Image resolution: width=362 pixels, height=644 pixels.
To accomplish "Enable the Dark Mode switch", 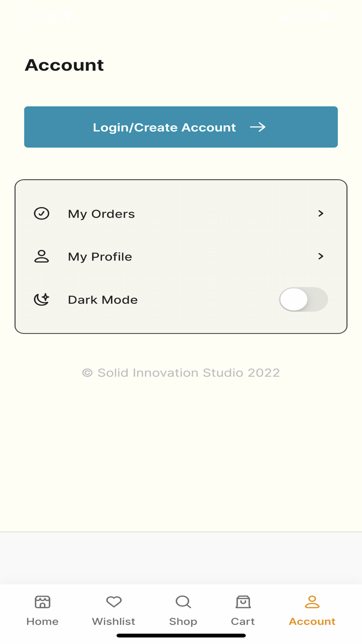I will click(303, 299).
